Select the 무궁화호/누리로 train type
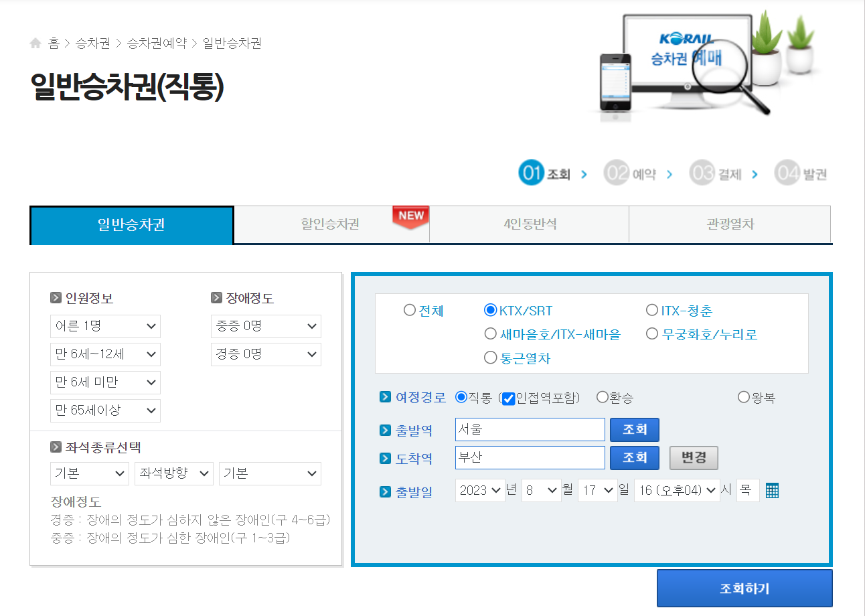The image size is (865, 616). coord(651,334)
